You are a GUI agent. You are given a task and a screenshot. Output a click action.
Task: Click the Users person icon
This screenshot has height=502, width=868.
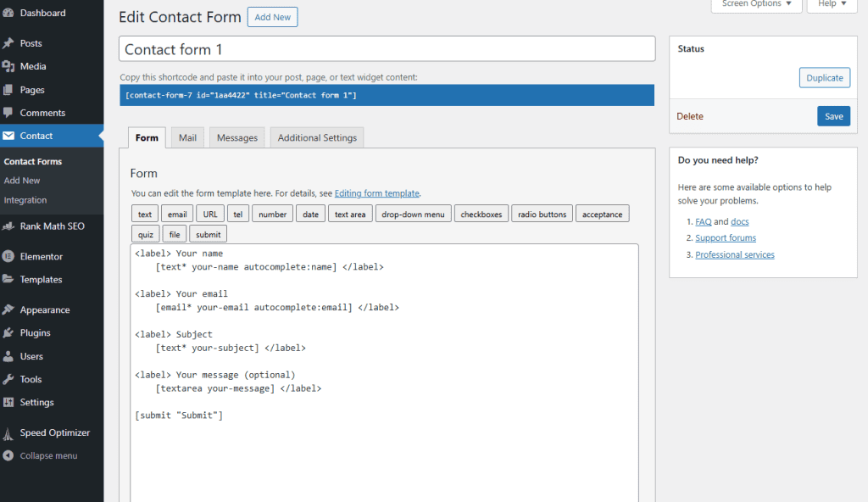(8, 356)
